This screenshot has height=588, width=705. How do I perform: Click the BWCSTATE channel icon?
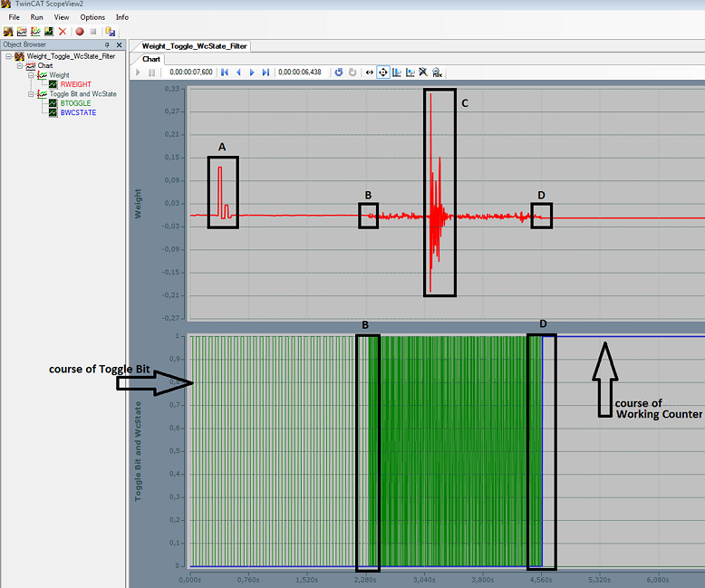(53, 113)
